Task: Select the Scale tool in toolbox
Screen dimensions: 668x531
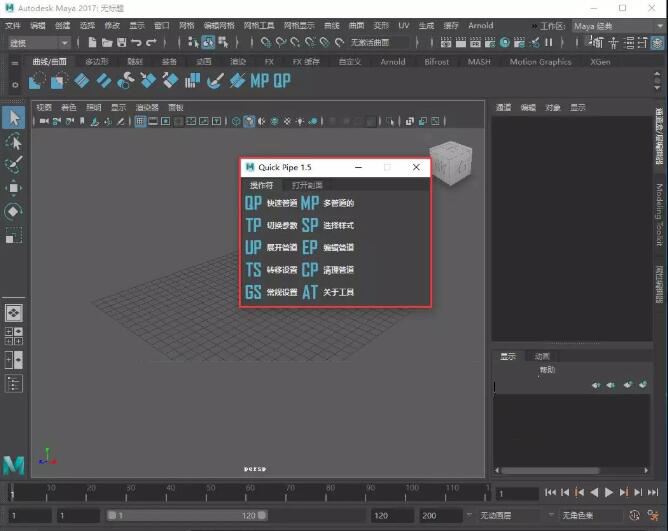Action: pyautogui.click(x=14, y=235)
